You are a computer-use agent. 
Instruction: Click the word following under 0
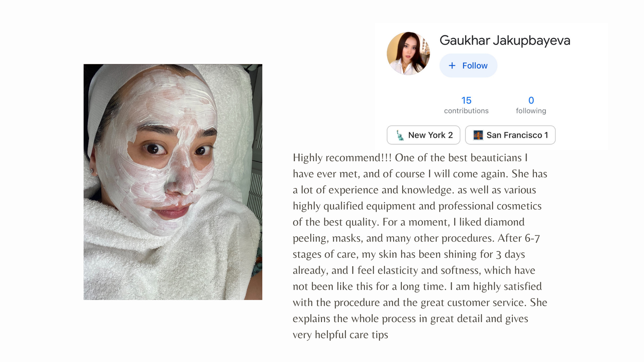(531, 111)
